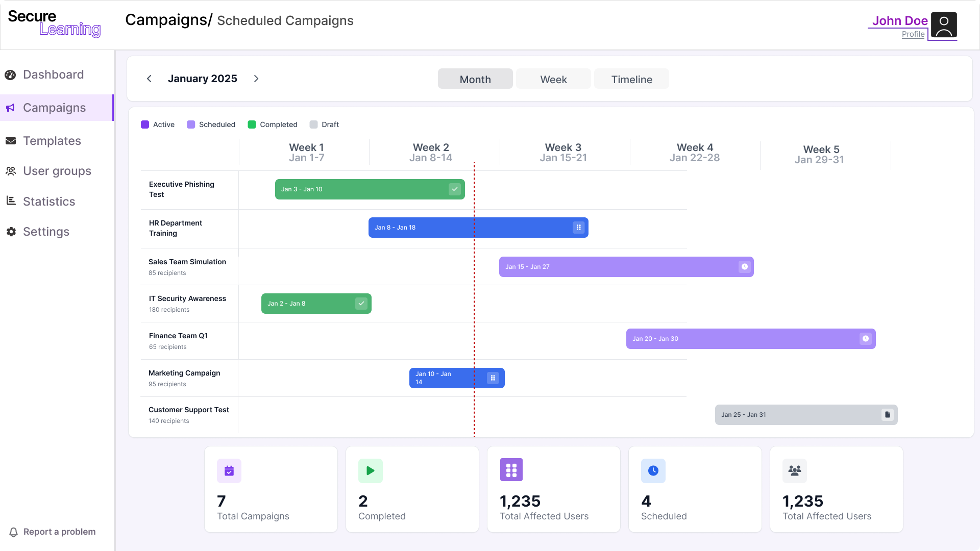The height and width of the screenshot is (551, 980).
Task: Open Statistics from the sidebar
Action: point(49,202)
